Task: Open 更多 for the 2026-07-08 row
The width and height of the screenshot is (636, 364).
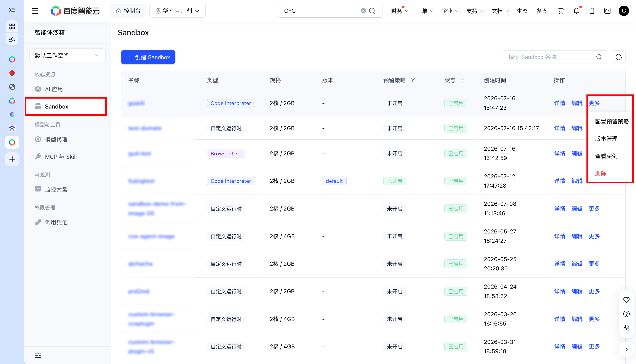Action: (594, 209)
